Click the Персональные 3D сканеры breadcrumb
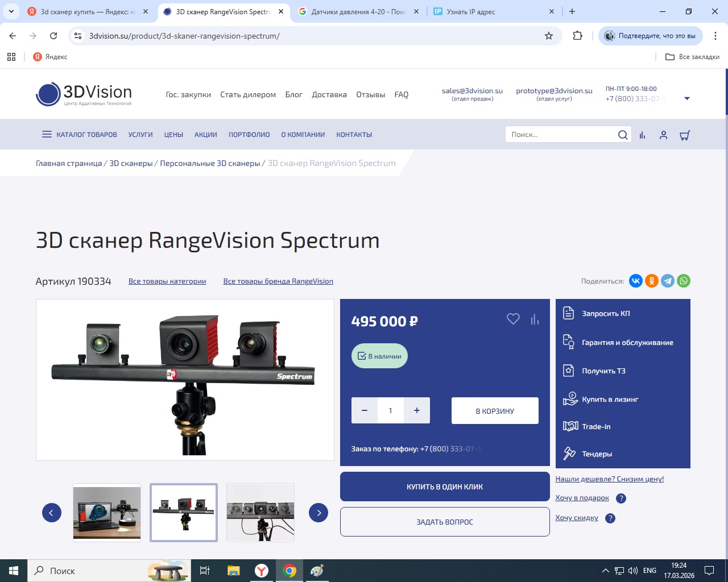Screen dimensions: 728x582 pos(210,163)
